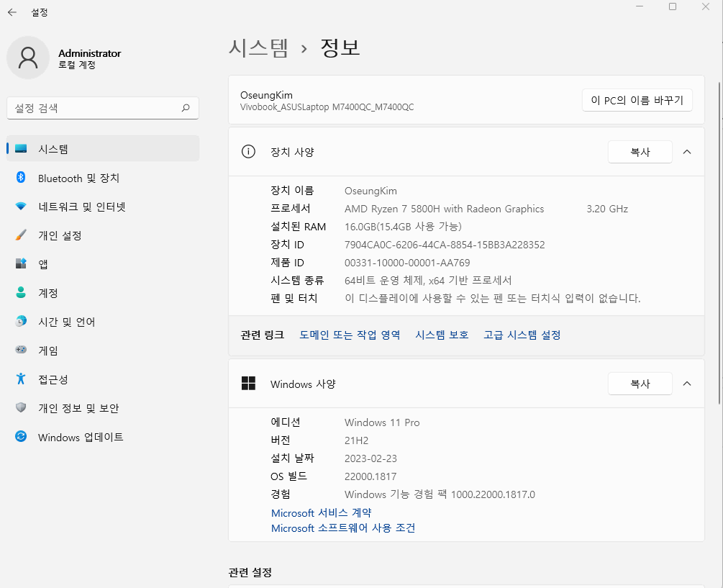Click the 네트워크 및 인터넷 Wi-Fi icon

pyautogui.click(x=21, y=206)
